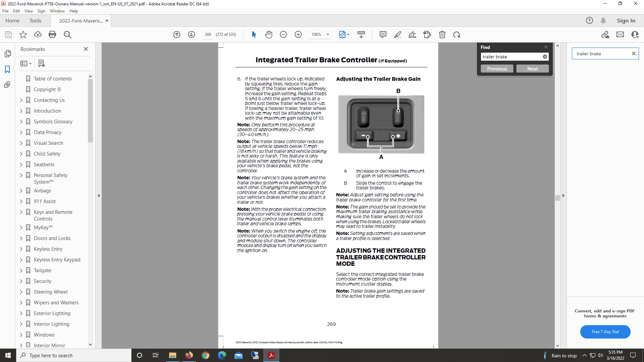The height and width of the screenshot is (362, 644).
Task: Select the highlight text pen tool
Action: point(398,35)
